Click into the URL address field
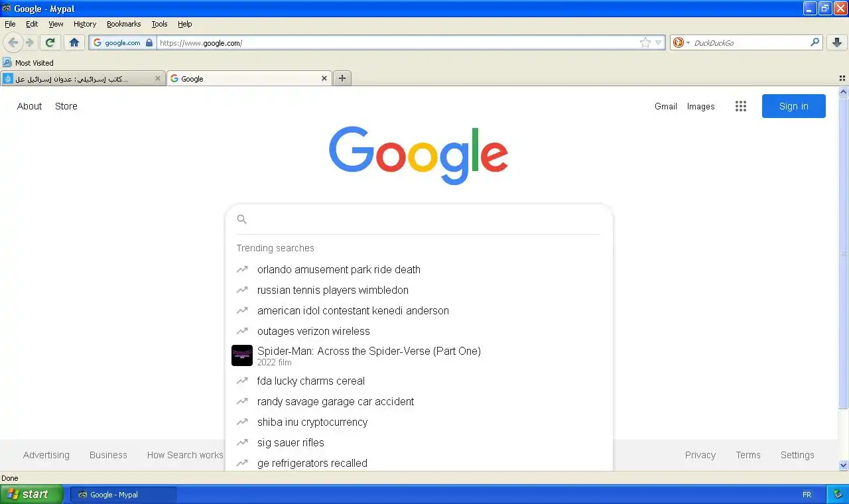Viewport: 849px width, 504px height. tap(397, 42)
